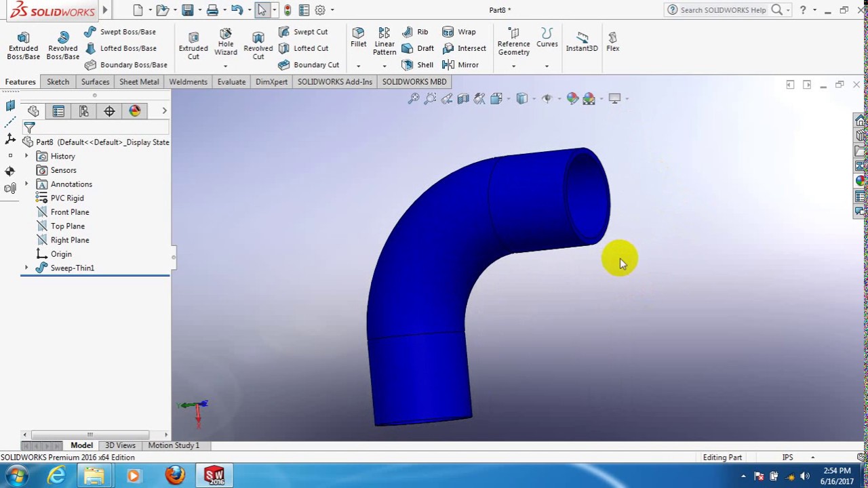
Task: Select the Fillet tool
Action: pyautogui.click(x=358, y=38)
